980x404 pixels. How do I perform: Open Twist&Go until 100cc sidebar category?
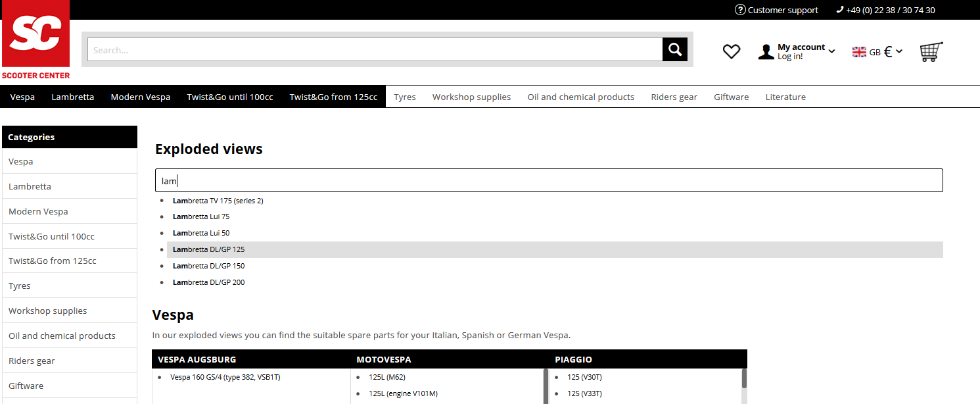click(70, 236)
